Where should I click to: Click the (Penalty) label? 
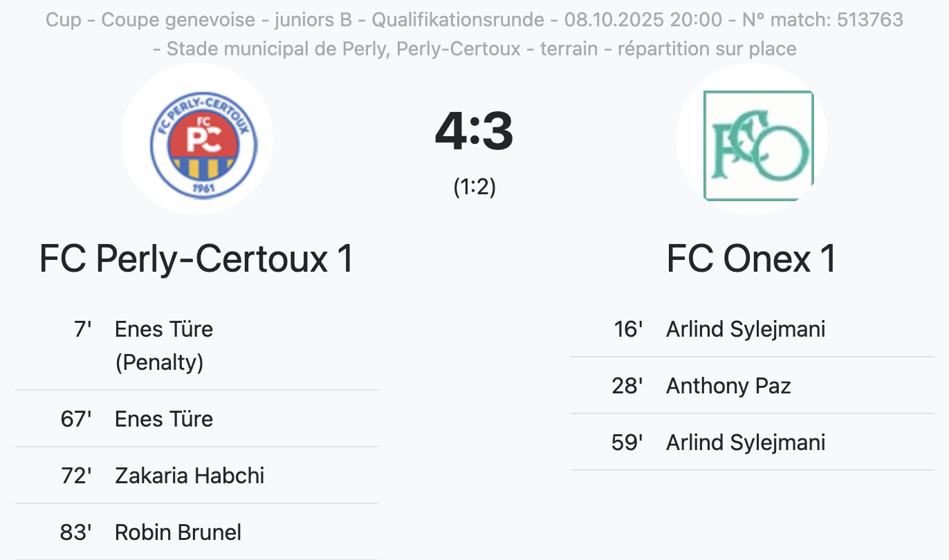point(159,362)
